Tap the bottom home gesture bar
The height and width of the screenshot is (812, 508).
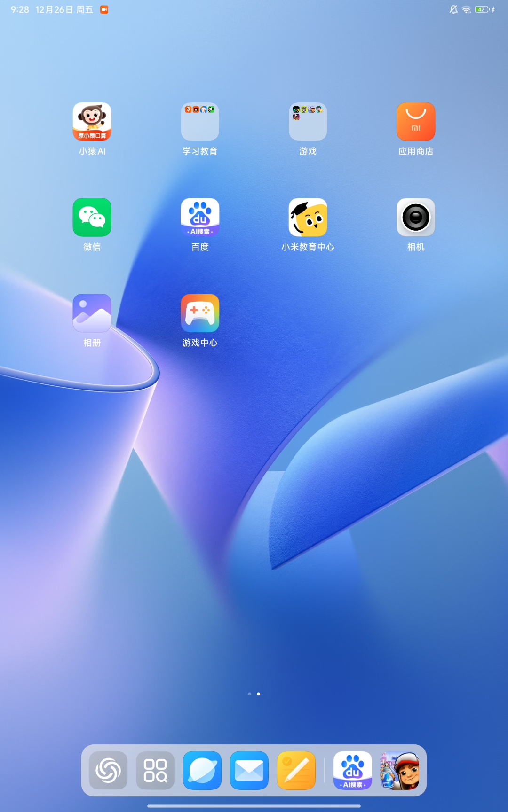(254, 806)
